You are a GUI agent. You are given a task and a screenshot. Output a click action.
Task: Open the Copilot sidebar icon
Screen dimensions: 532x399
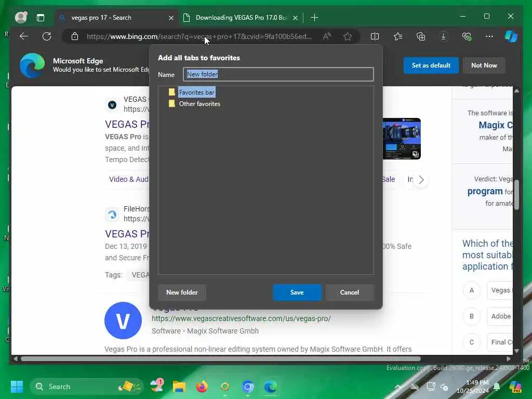(511, 36)
